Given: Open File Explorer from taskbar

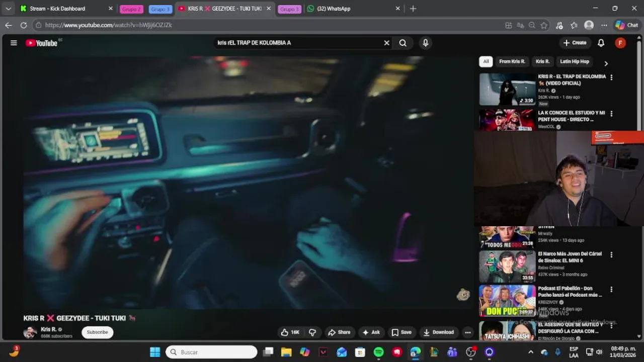Looking at the screenshot, I should pos(286,352).
